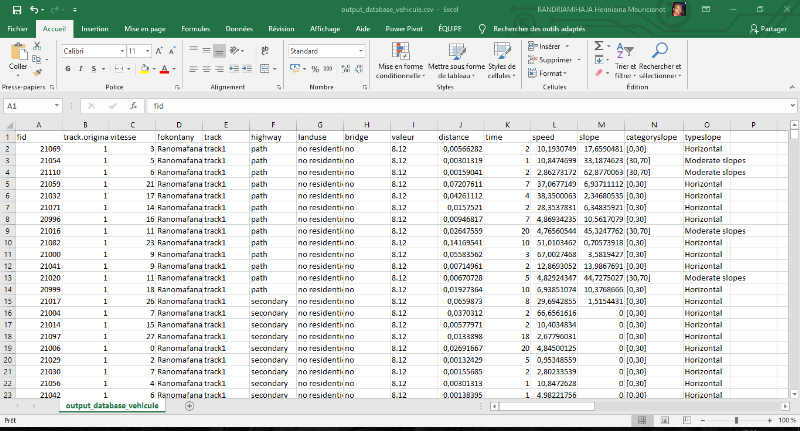Switch to the Insertion ribbon tab
This screenshot has width=800, height=431.
(x=95, y=30)
